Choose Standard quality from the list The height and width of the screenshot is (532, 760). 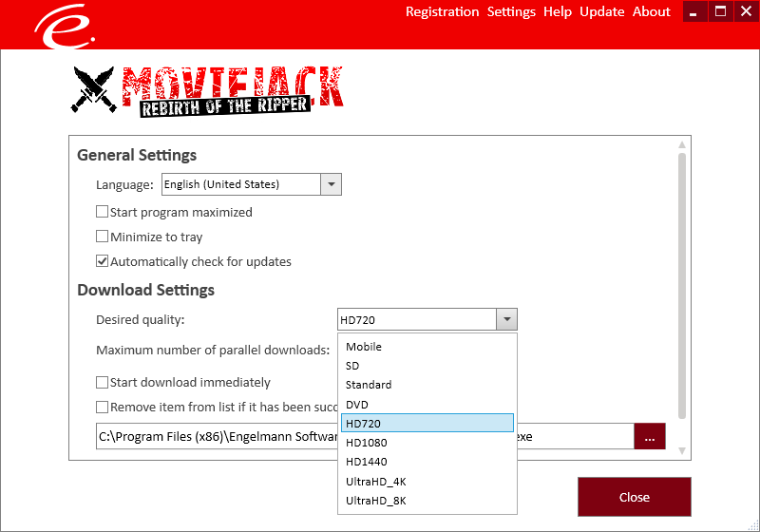[x=427, y=385]
